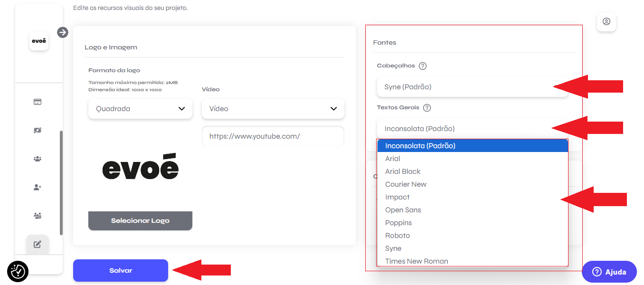Open the edit pencil sidebar icon
Screen dimensions: 644x285
pyautogui.click(x=38, y=245)
